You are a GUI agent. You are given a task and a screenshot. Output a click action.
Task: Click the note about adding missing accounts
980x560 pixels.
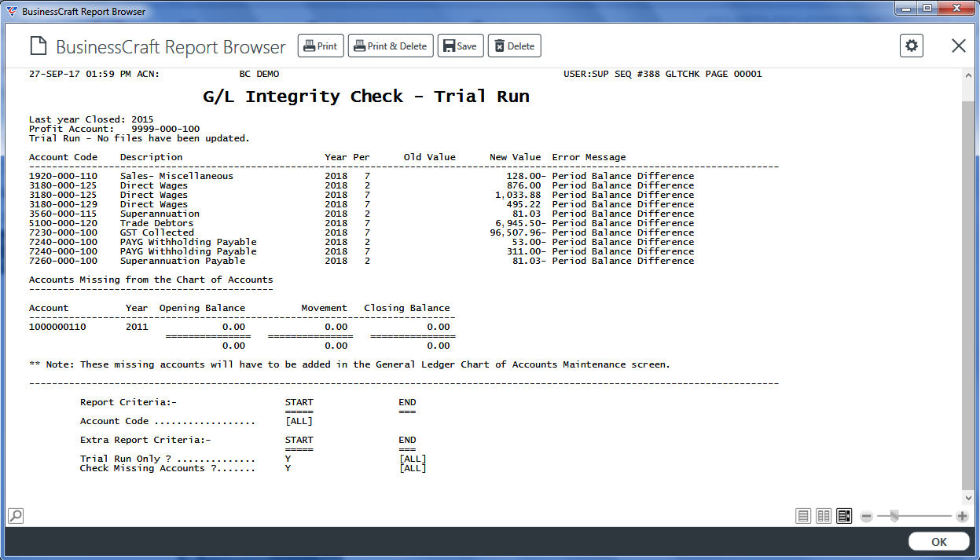coord(350,364)
